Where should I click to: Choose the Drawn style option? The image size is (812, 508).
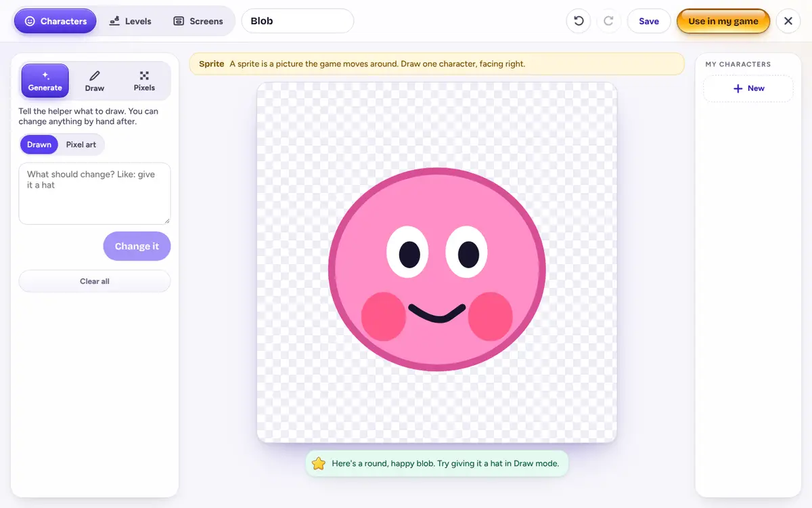(39, 144)
